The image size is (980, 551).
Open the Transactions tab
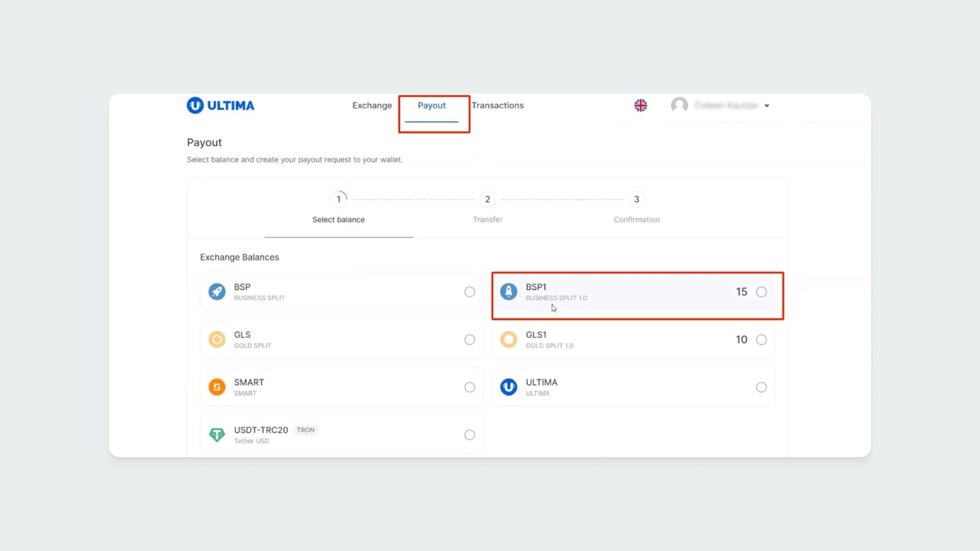pyautogui.click(x=498, y=106)
